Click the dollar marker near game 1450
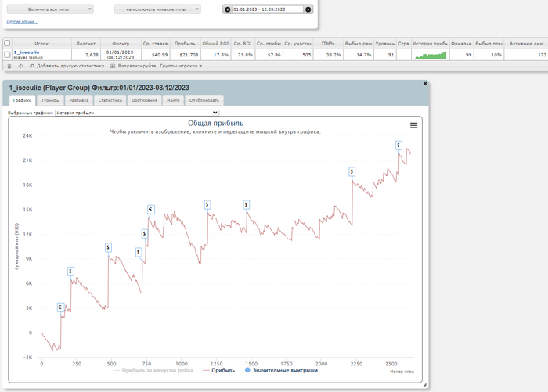Screen dimensions: 548x392 [247, 205]
